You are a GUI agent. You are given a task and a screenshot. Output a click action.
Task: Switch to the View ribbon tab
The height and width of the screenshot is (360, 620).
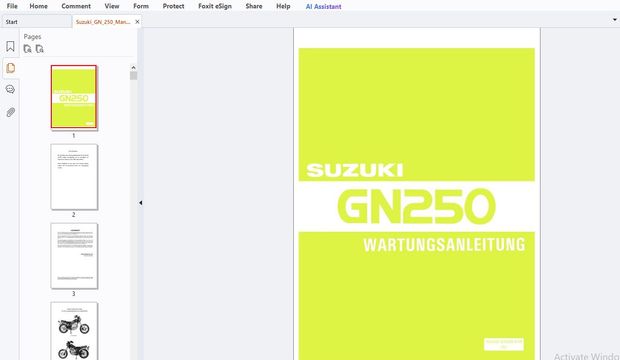[x=112, y=6]
